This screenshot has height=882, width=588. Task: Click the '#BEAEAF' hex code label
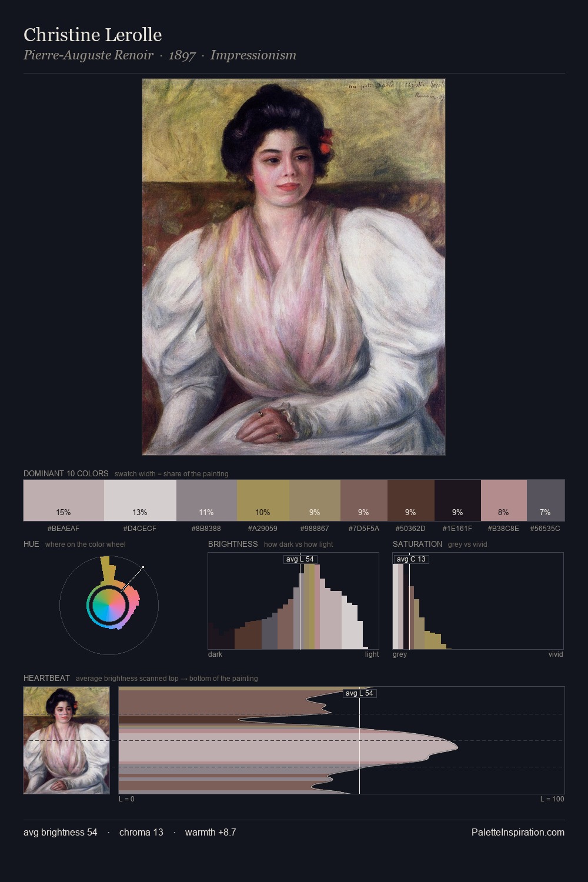point(64,529)
